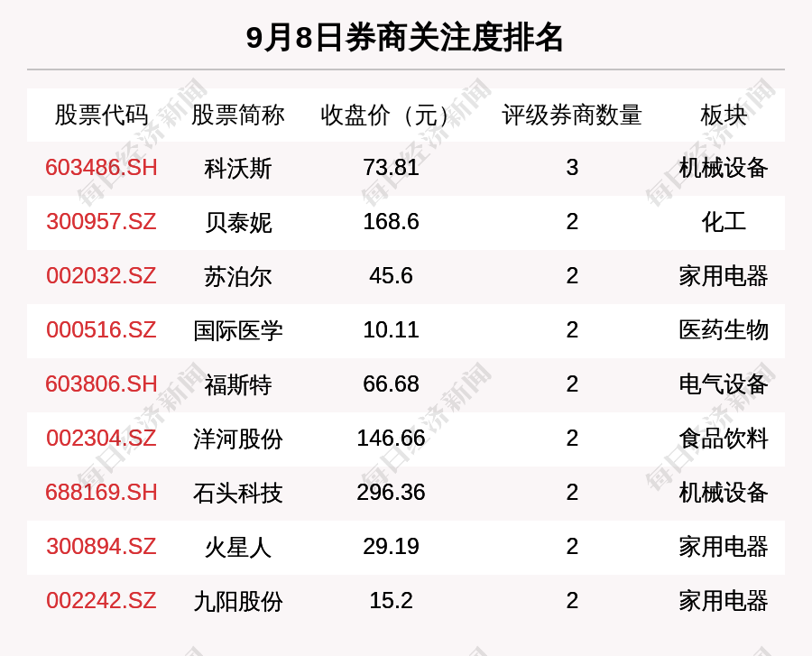Click broker count 2 in 国际医学 row
This screenshot has width=812, height=656.
pyautogui.click(x=572, y=330)
